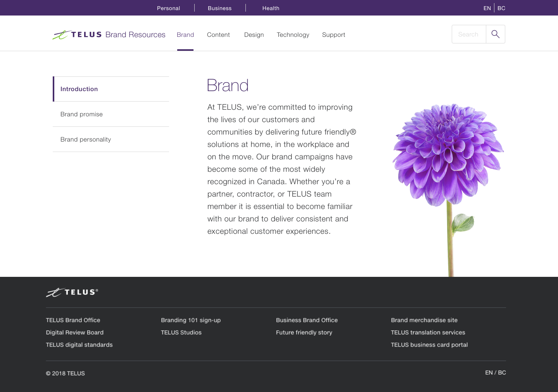Viewport: 558px width, 392px height.
Task: Click the white TELUS footer logo
Action: [x=72, y=292]
